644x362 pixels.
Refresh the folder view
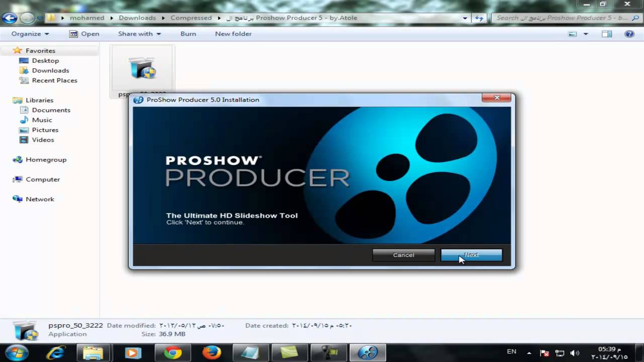coord(479,18)
